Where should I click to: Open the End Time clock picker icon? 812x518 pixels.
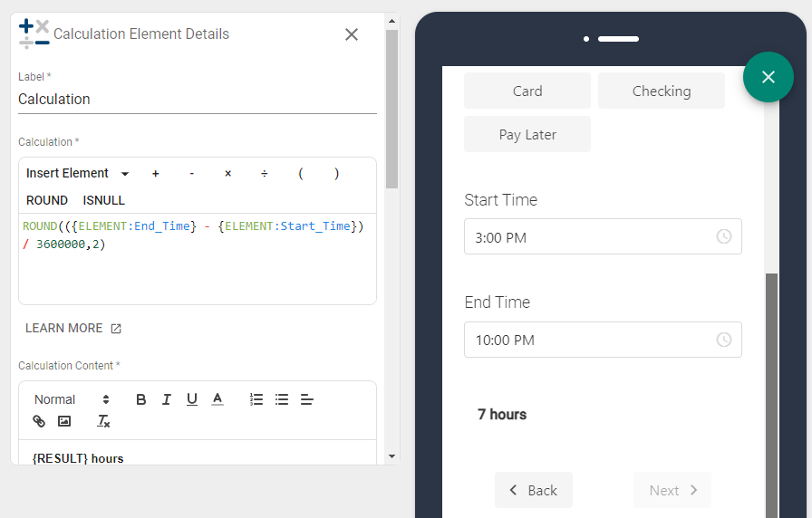coord(723,340)
